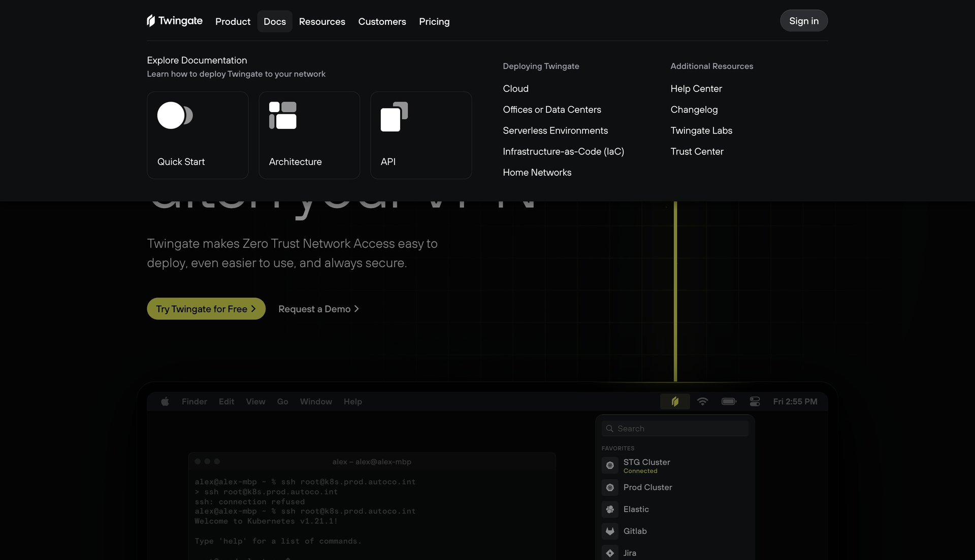The image size is (975, 560).
Task: Click the Wi-Fi icon in the mockup menu bar
Action: click(703, 401)
